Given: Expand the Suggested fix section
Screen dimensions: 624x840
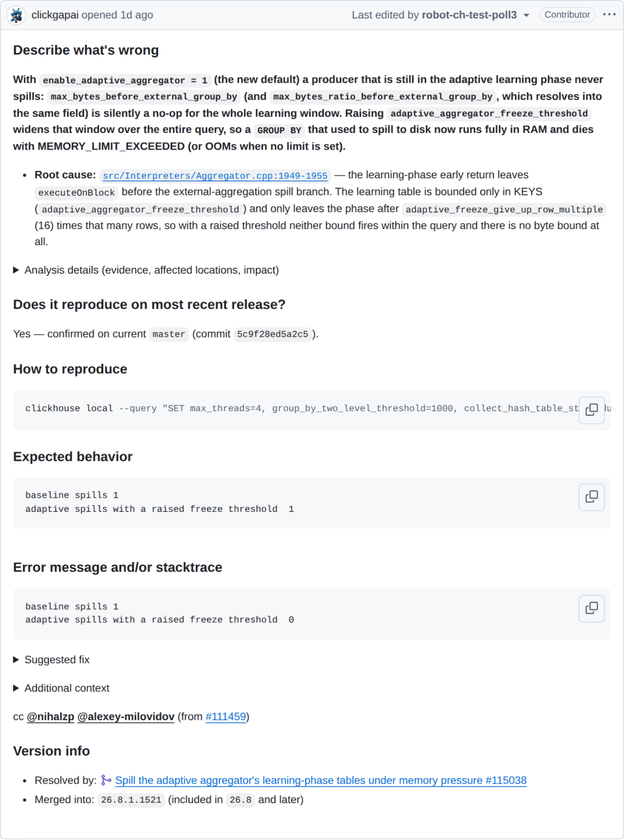Looking at the screenshot, I should pos(51,660).
